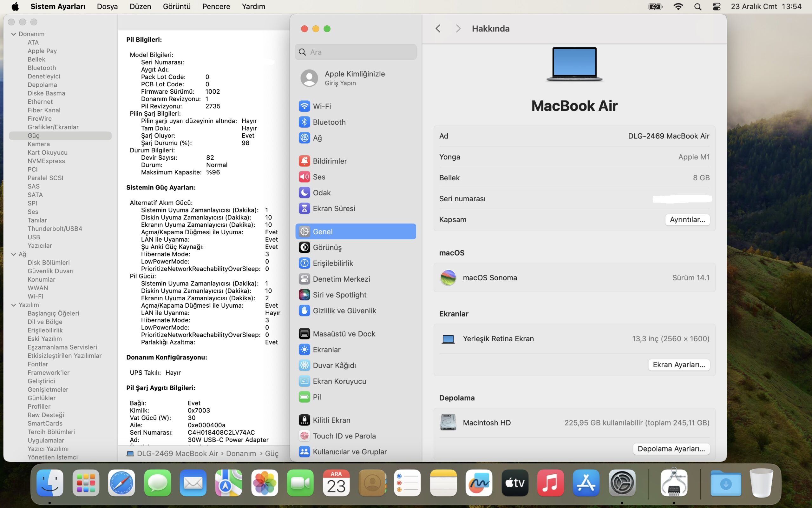The width and height of the screenshot is (812, 508).
Task: Select Depolama in System Information tree
Action: point(42,85)
